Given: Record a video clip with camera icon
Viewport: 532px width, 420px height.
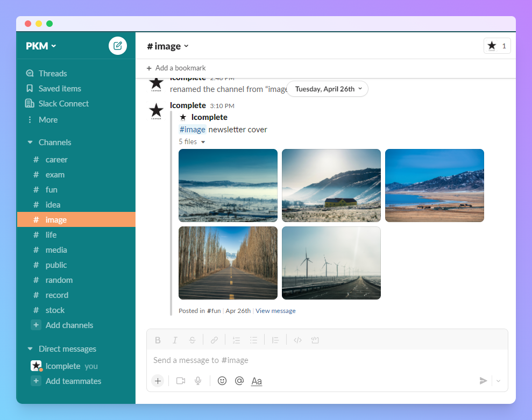Looking at the screenshot, I should 181,381.
